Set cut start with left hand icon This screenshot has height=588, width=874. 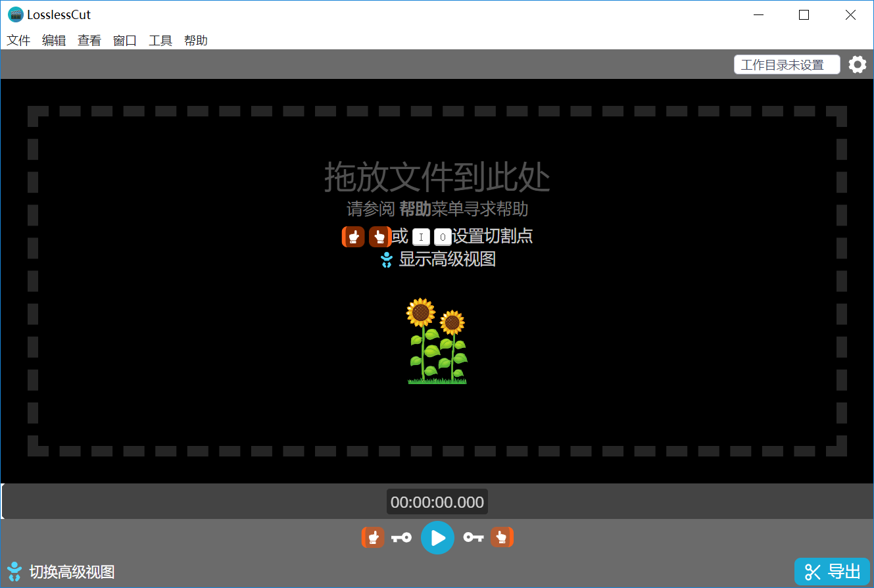pos(373,538)
